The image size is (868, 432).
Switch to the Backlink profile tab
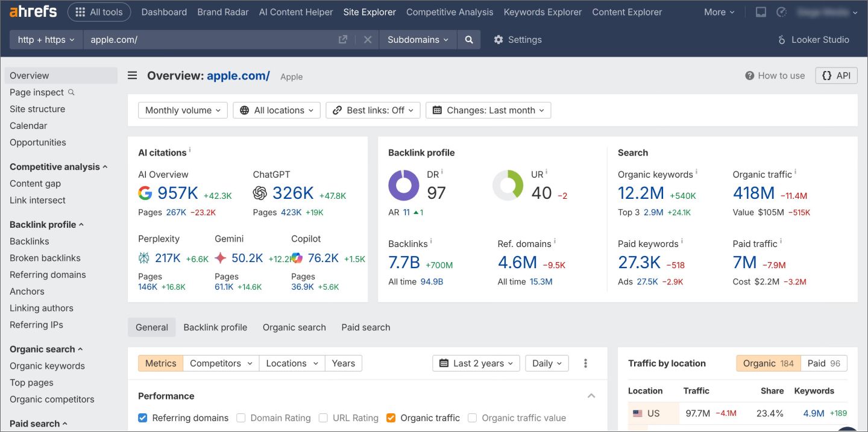pyautogui.click(x=215, y=327)
